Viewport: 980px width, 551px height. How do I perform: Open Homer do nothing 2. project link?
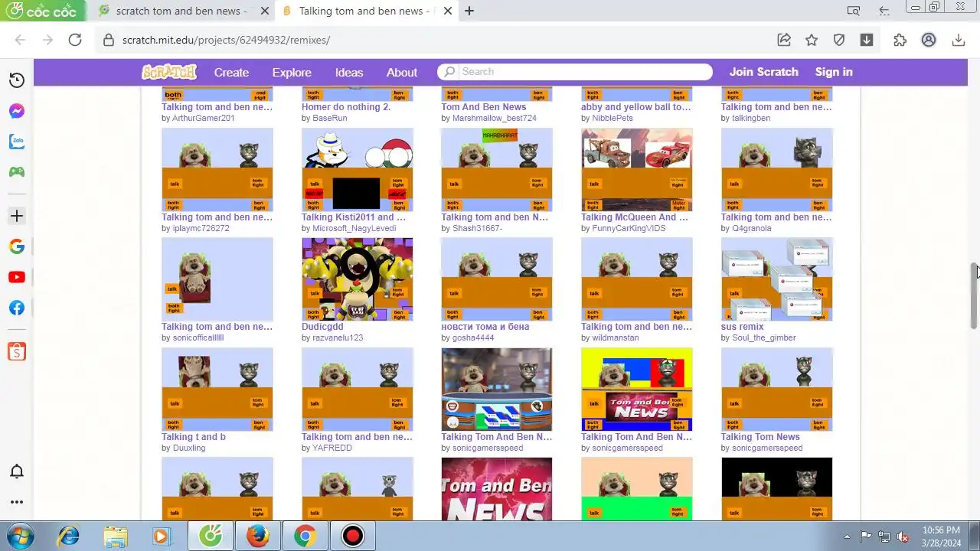click(x=346, y=107)
